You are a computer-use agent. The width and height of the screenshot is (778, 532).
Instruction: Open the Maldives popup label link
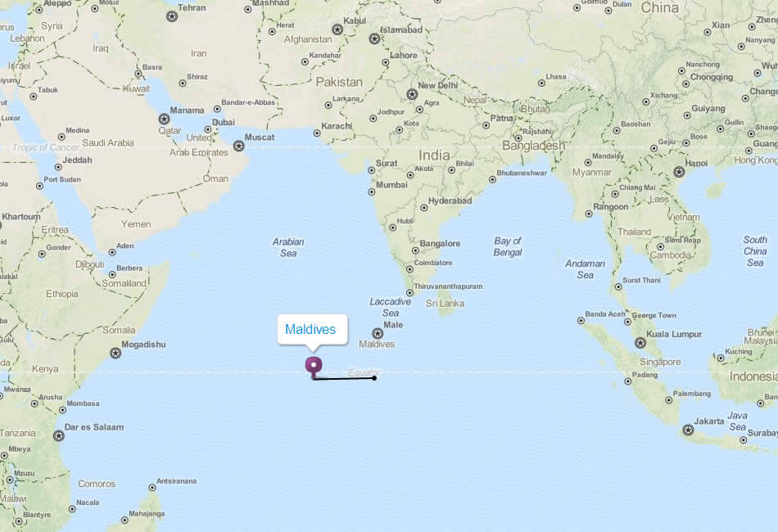310,329
